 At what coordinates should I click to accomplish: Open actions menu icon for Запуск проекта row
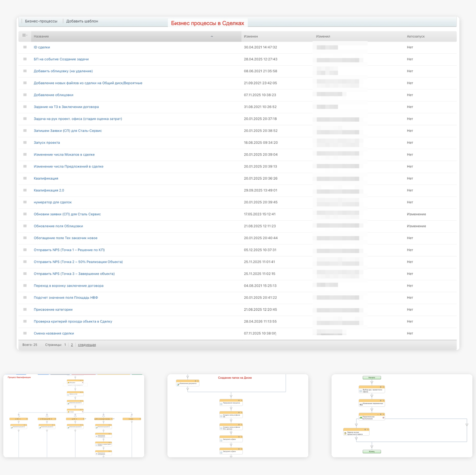[25, 143]
